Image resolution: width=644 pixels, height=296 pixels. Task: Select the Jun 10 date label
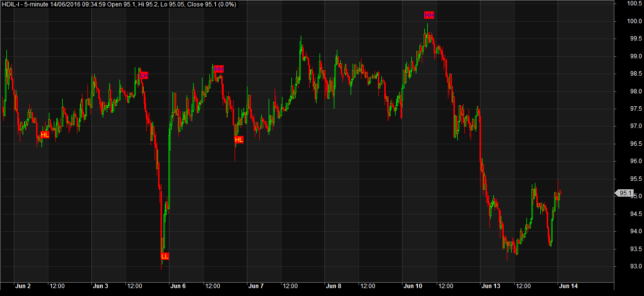(x=413, y=286)
